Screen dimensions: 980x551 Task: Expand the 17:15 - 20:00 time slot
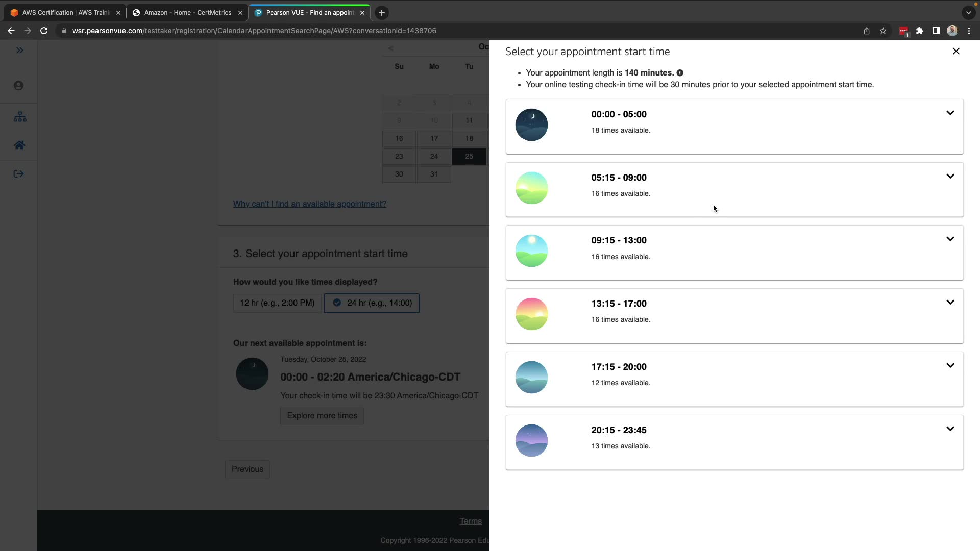pos(950,366)
